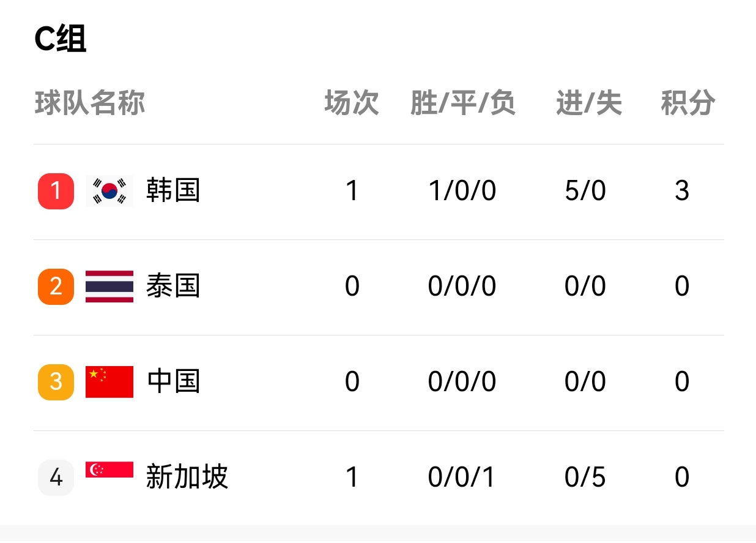Tap the Thailand flag icon

(x=109, y=286)
